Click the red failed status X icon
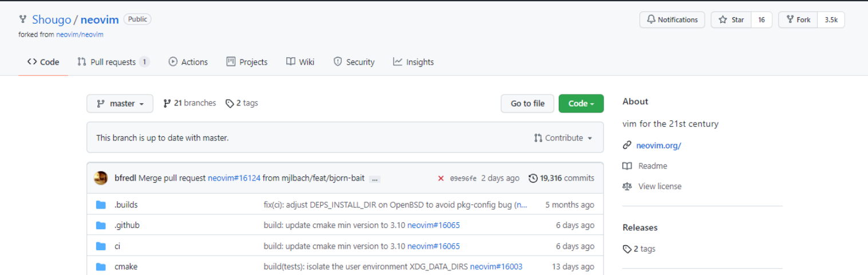This screenshot has width=868, height=275. [441, 178]
